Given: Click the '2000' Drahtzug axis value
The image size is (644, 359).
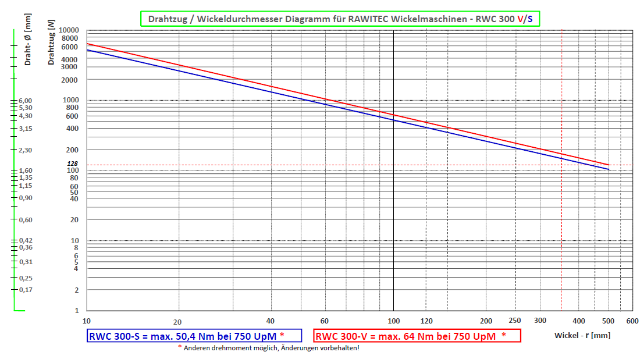Looking at the screenshot, I should click(x=69, y=80).
